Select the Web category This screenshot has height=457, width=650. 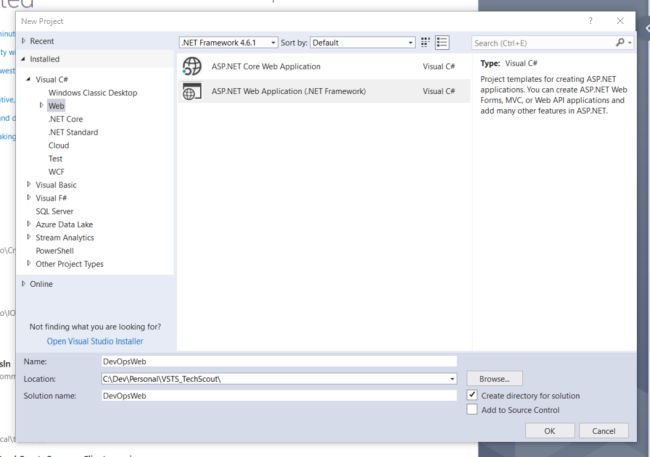pyautogui.click(x=56, y=106)
